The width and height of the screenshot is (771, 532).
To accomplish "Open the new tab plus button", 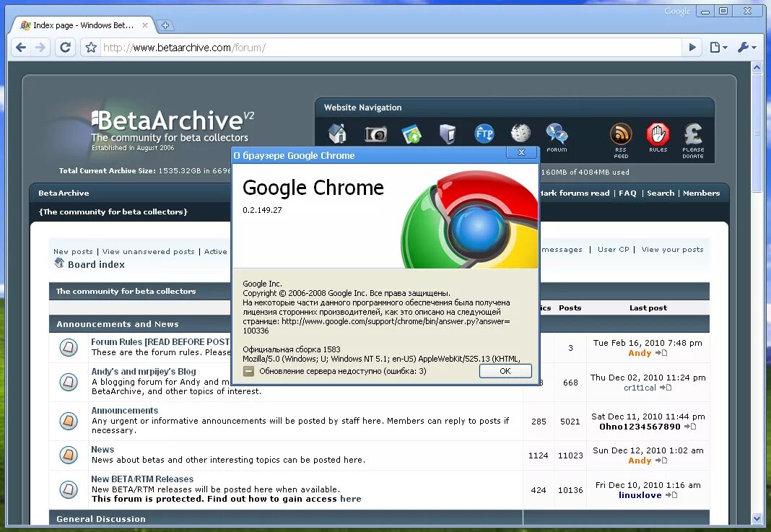I will tap(165, 25).
